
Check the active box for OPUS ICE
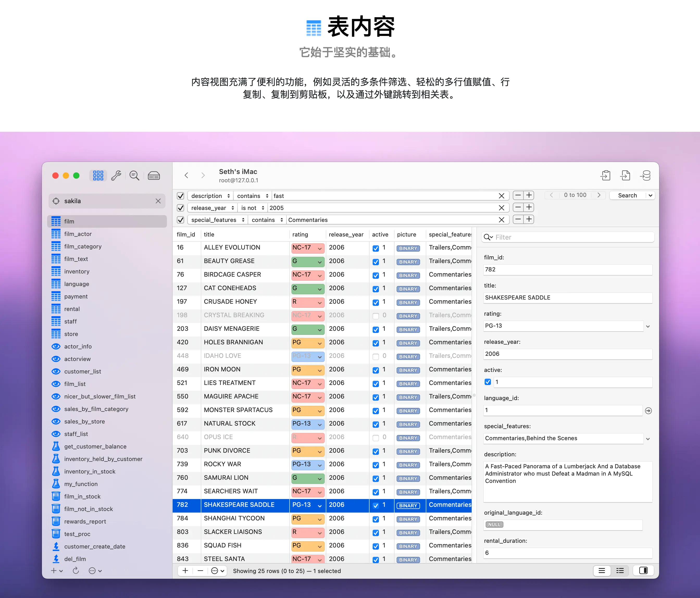point(376,438)
